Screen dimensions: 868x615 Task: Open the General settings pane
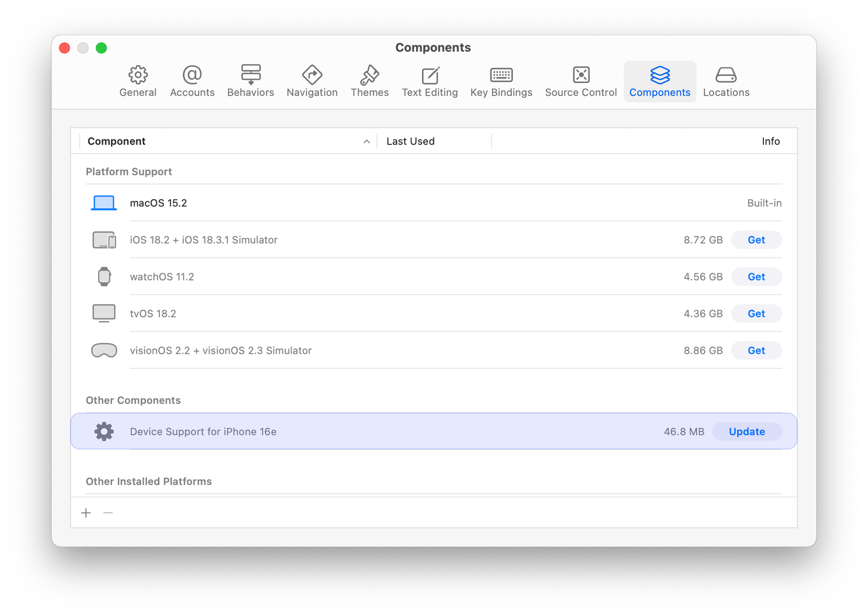click(138, 81)
